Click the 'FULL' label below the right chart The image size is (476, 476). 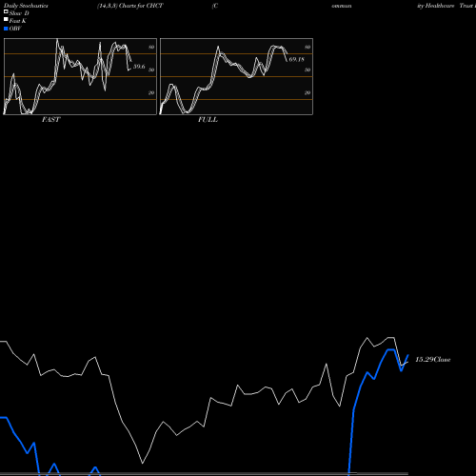208,120
